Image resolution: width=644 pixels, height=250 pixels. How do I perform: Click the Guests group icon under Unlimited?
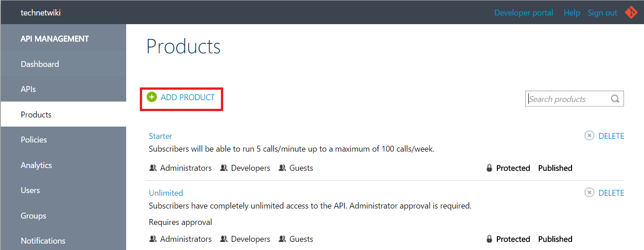coord(282,239)
